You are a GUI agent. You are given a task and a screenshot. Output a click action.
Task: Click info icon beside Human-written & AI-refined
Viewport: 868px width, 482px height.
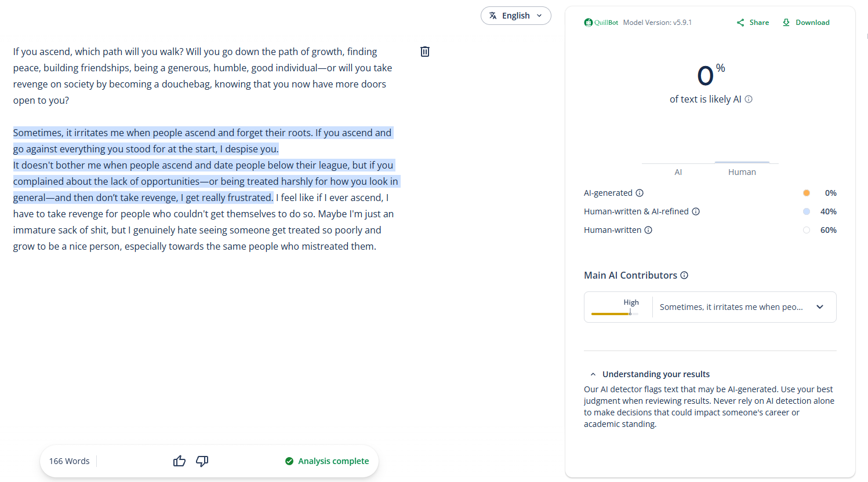click(696, 211)
